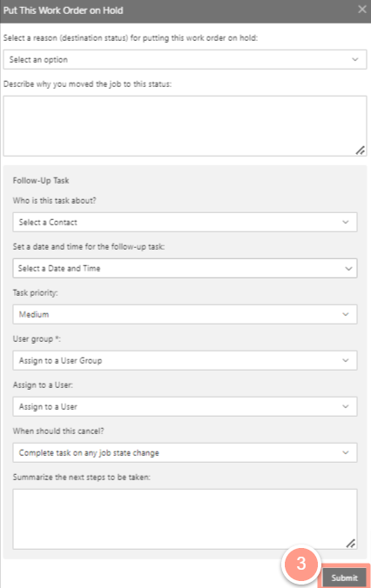Focus the 'Summarize the next steps' text area
This screenshot has height=588, width=371.
pyautogui.click(x=185, y=519)
